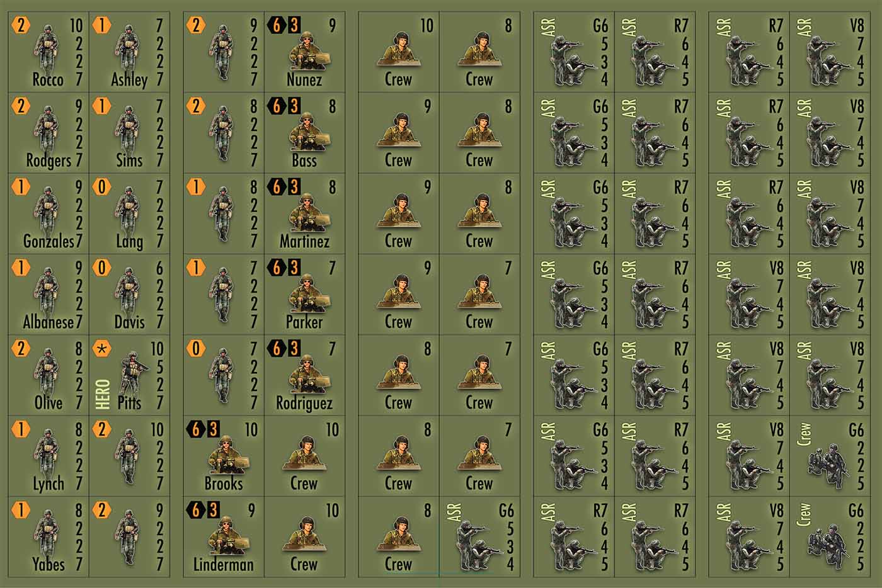Click the Yabes leader counter

[49, 536]
